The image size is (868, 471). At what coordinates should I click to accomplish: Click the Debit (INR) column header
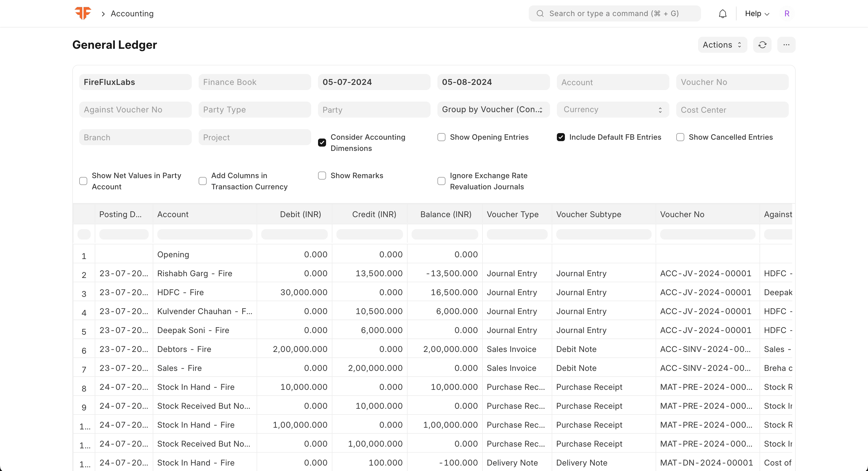[294, 215]
